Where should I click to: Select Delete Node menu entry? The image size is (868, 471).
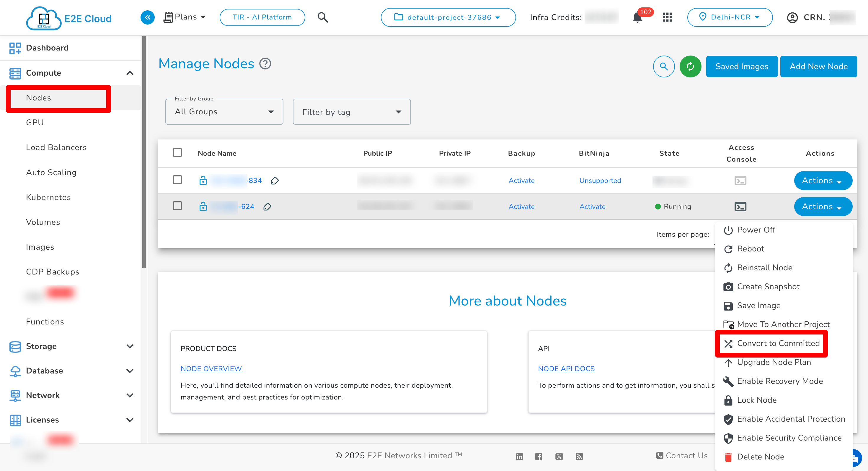tap(784, 457)
